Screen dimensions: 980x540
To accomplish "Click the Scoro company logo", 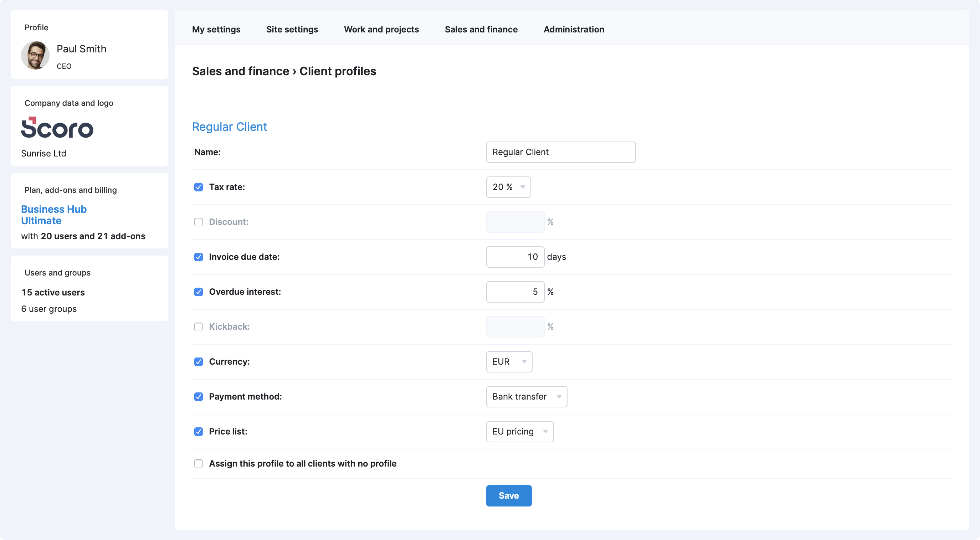I will coord(57,127).
